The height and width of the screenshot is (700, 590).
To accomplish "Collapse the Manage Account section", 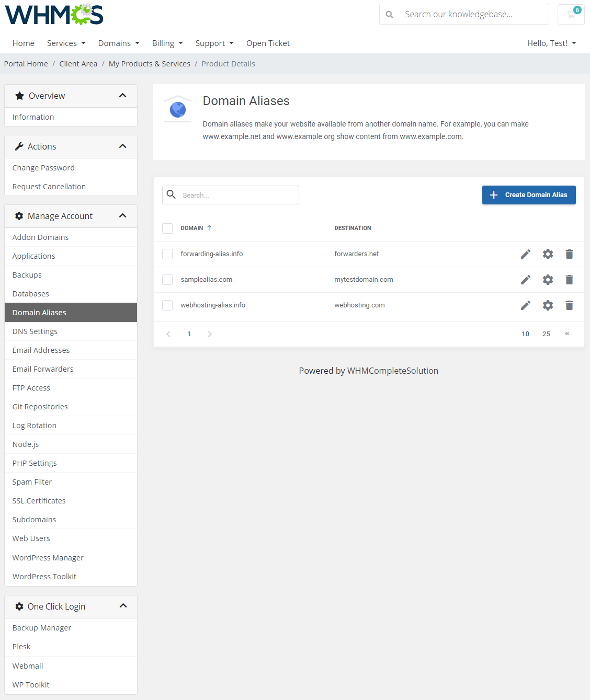I will [123, 215].
